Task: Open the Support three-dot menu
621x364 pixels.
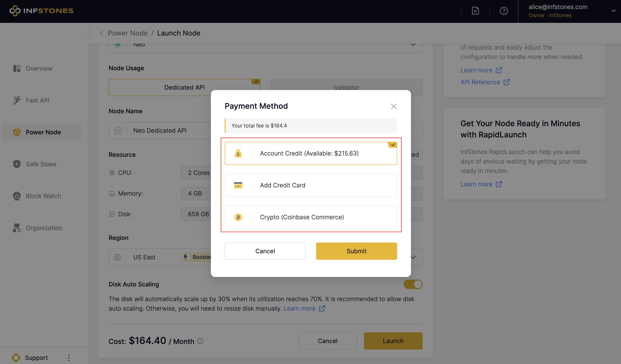Action: pos(69,357)
